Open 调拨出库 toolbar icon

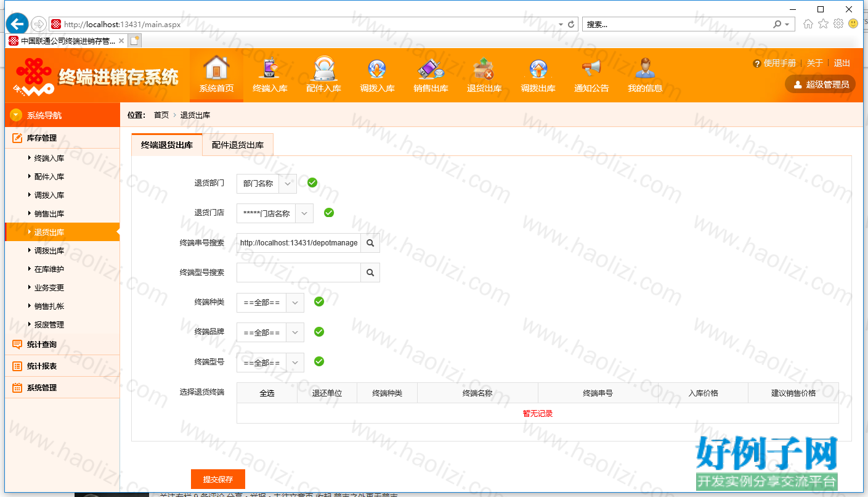(538, 75)
